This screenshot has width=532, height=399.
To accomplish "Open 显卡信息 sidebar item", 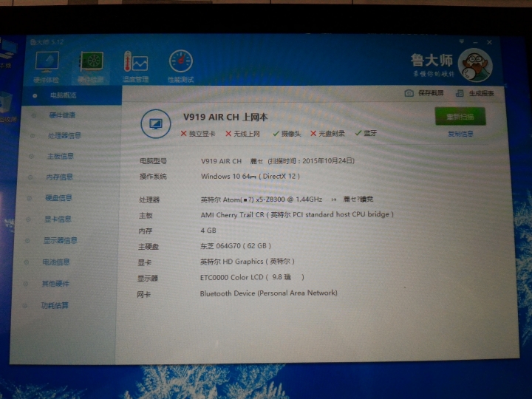I will (58, 219).
